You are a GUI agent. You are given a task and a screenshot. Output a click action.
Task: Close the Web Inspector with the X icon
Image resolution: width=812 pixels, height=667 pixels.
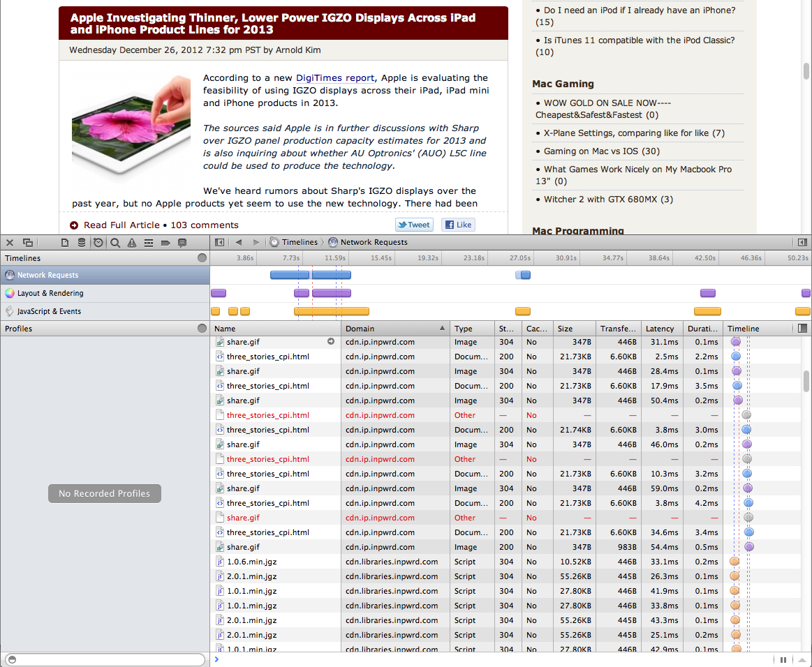click(x=10, y=242)
